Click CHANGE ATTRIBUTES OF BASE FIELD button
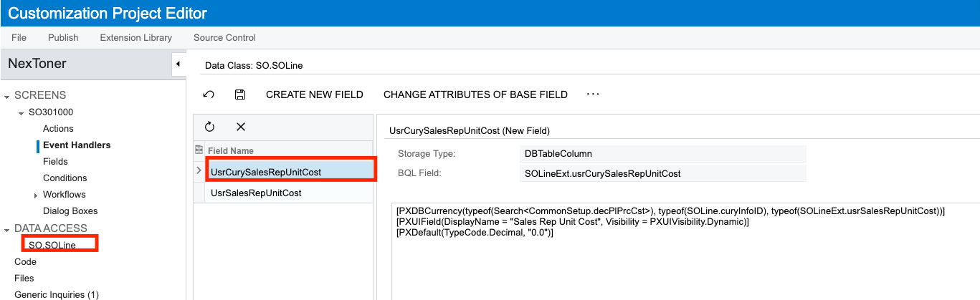 pos(475,95)
